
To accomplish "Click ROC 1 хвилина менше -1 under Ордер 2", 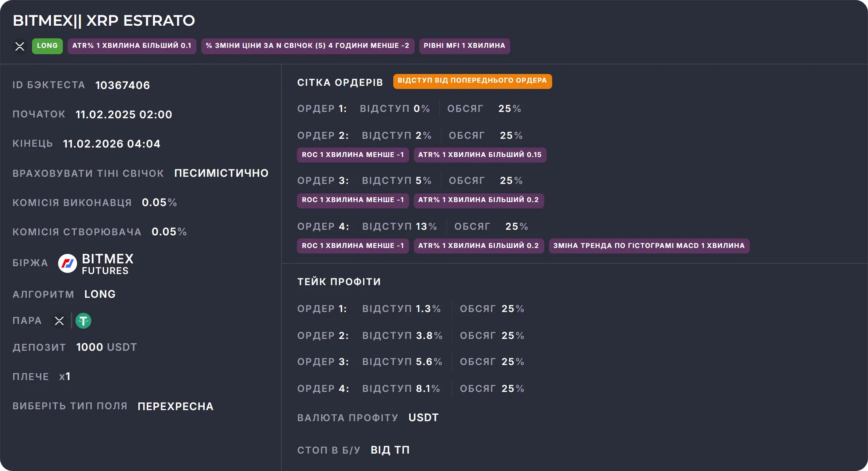I will tap(353, 155).
